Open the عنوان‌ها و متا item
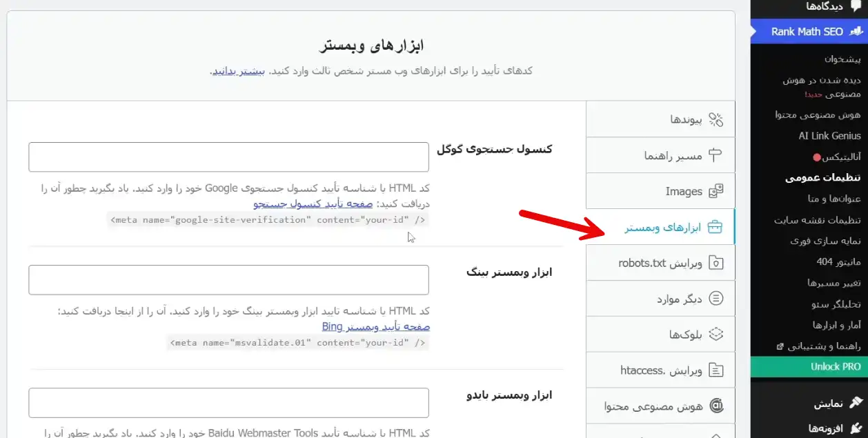Image resolution: width=868 pixels, height=438 pixels. (834, 199)
